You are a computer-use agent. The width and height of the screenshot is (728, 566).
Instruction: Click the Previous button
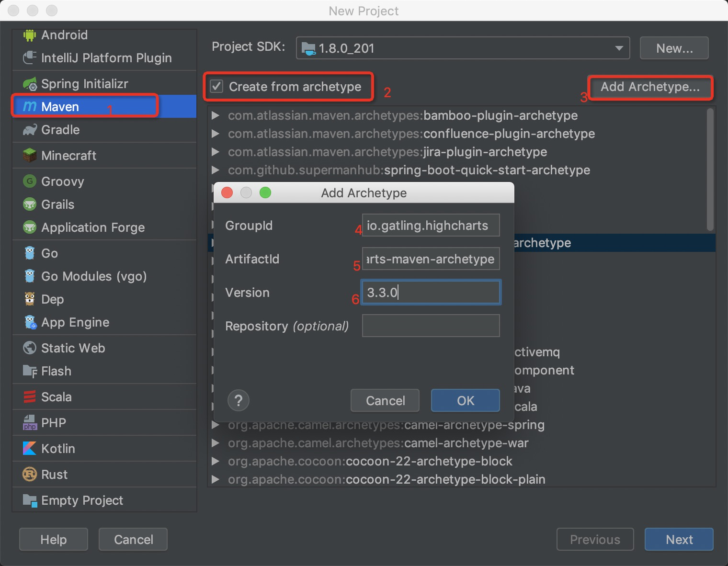[595, 540]
